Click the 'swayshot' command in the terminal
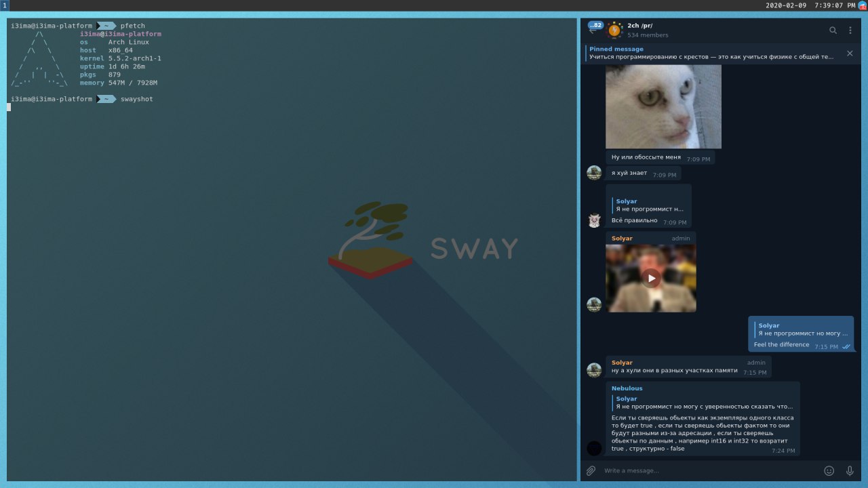The height and width of the screenshot is (488, 868). coord(137,99)
